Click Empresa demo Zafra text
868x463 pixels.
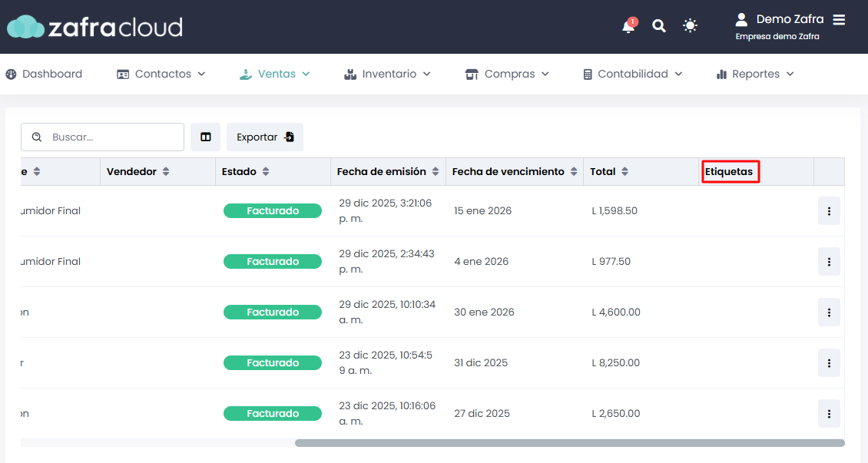[777, 37]
